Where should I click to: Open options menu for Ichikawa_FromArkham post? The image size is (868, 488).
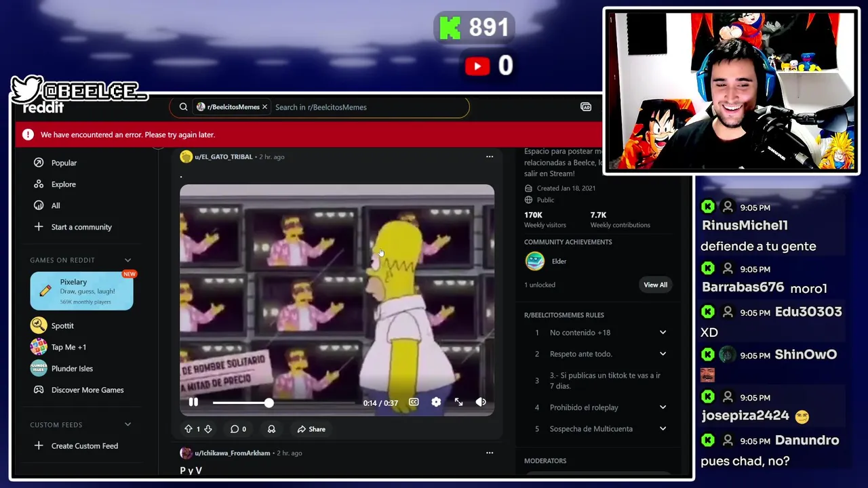(x=490, y=453)
